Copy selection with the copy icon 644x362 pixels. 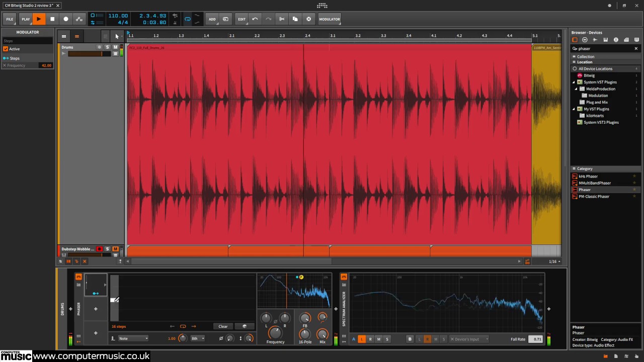295,19
